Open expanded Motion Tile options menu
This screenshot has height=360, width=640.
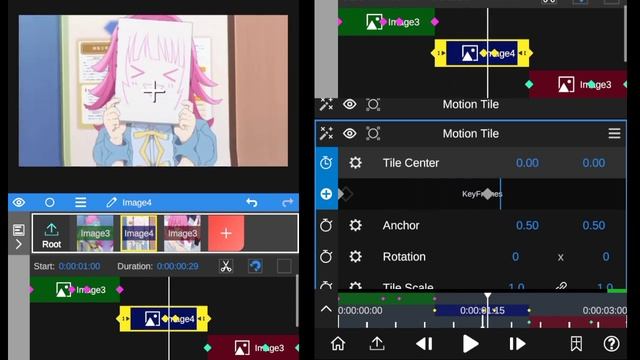coord(614,133)
